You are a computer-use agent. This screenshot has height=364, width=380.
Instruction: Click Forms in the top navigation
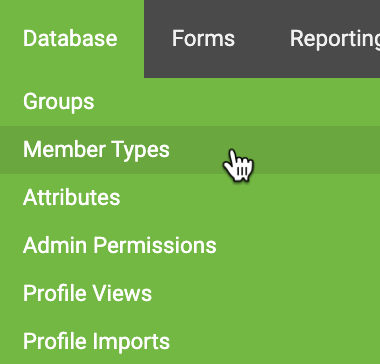[x=203, y=39]
